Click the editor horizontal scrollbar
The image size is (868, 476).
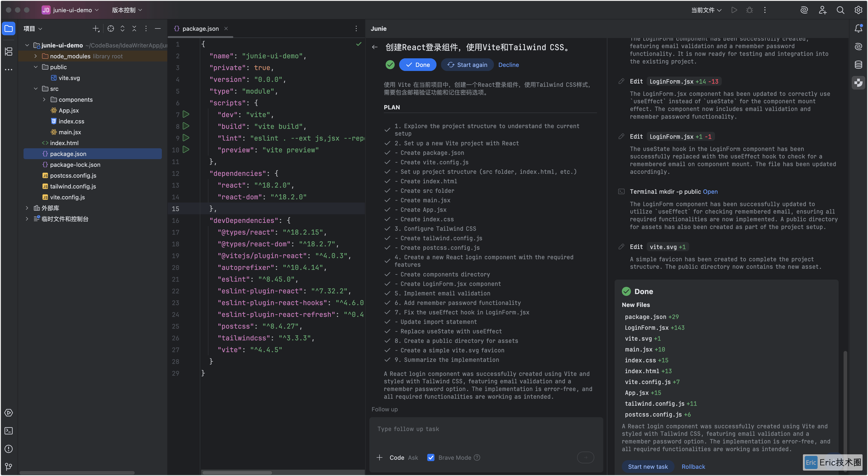237,473
